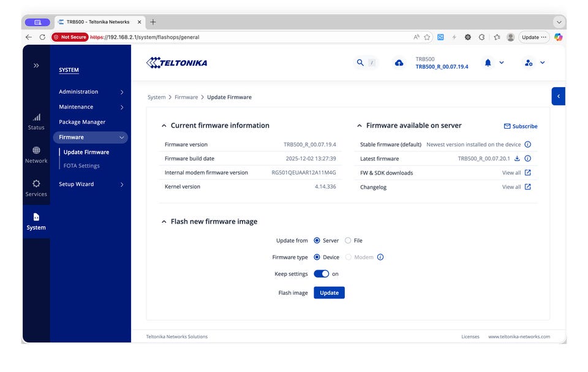Viewport: 588px width, 372px height.
Task: Open the split screen browser icon
Action: click(440, 37)
